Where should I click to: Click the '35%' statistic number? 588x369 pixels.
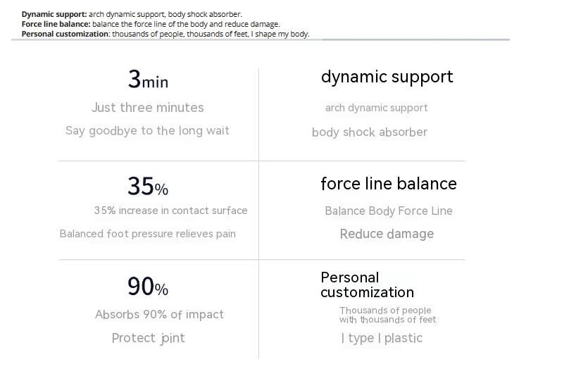[x=148, y=186]
